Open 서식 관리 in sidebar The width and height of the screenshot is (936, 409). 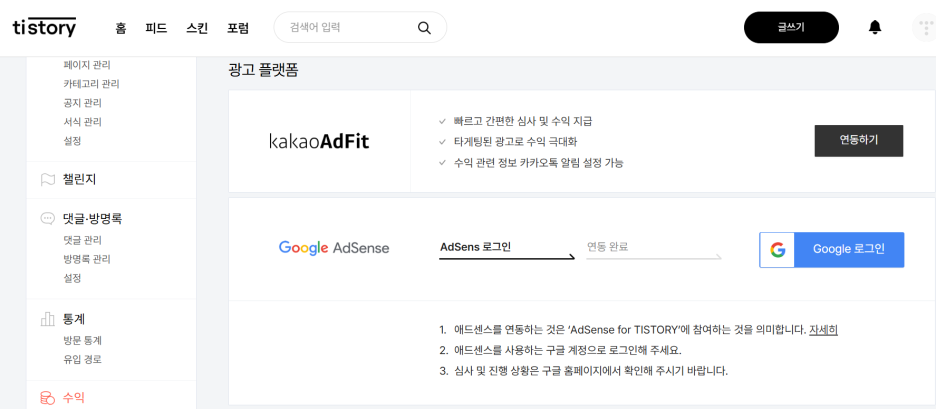(x=82, y=122)
